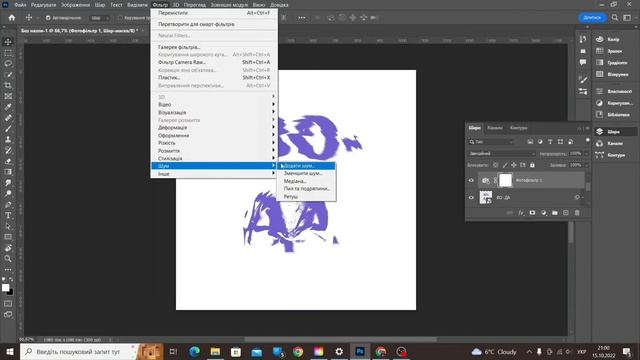The height and width of the screenshot is (360, 640).
Task: Choose Пил та подряпини menu entry
Action: click(x=307, y=189)
